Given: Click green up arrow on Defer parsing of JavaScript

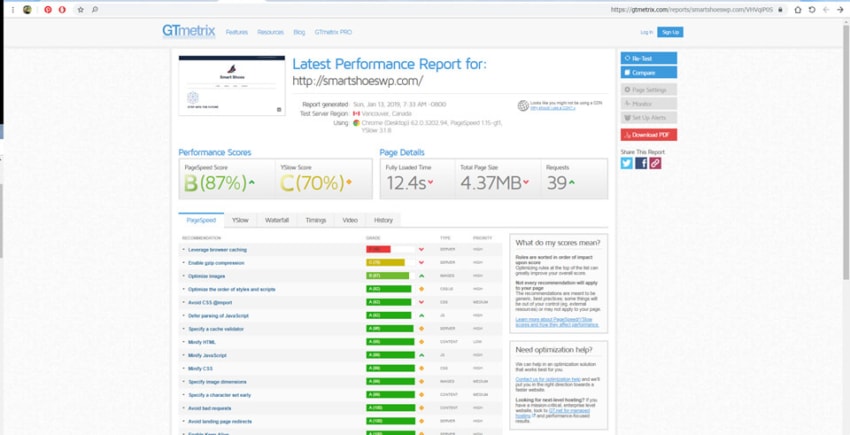Looking at the screenshot, I should tap(421, 316).
